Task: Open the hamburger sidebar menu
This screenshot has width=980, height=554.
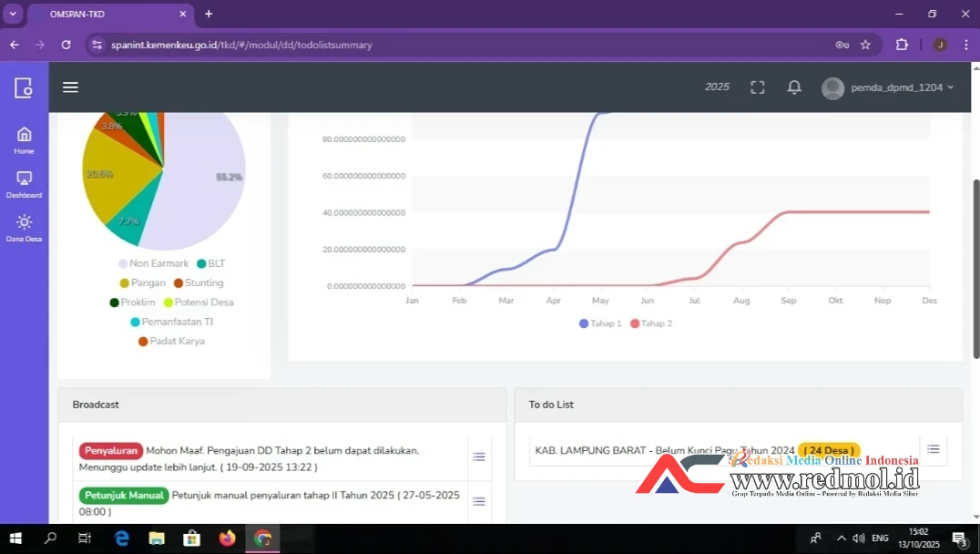Action: pos(70,87)
